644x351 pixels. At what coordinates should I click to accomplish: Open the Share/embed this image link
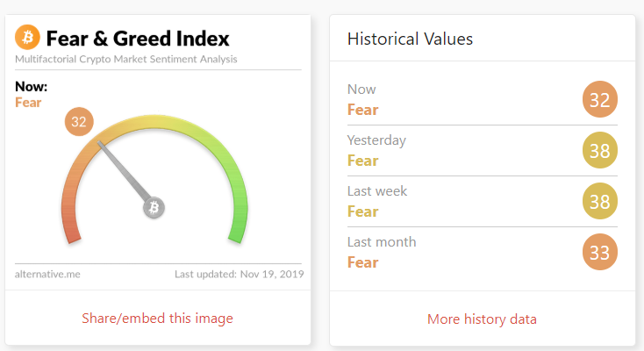click(x=158, y=318)
